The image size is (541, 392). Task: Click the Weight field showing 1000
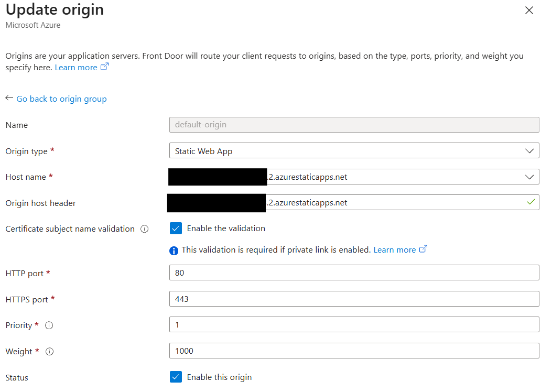point(354,351)
